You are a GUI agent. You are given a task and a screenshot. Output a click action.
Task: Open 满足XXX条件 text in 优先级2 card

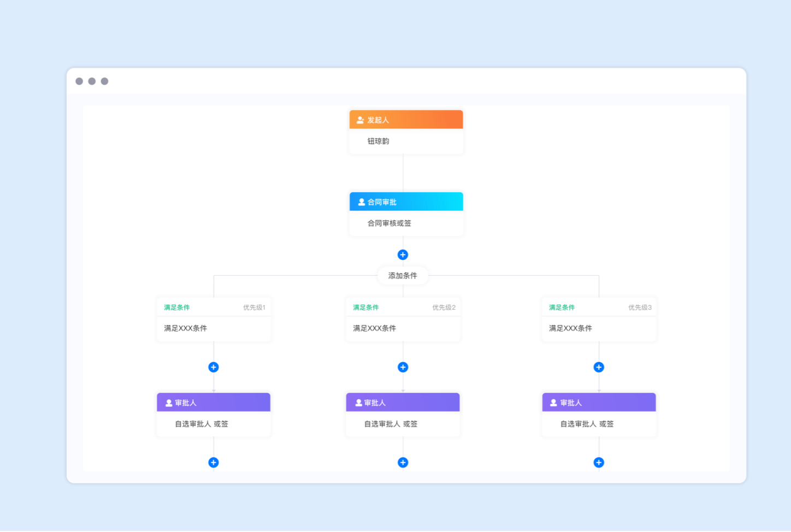[374, 328]
